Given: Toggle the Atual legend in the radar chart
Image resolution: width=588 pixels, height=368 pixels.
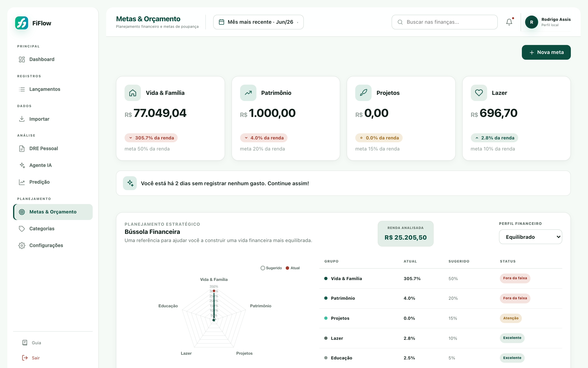Looking at the screenshot, I should coord(293,268).
